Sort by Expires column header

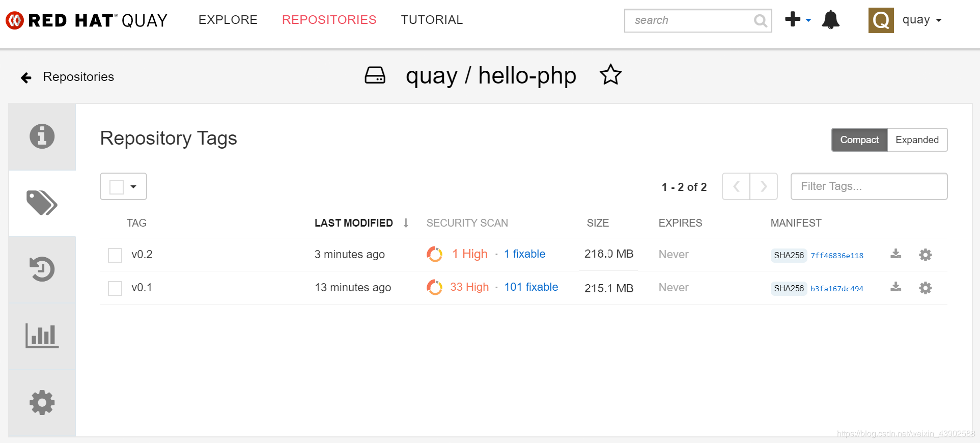pyautogui.click(x=680, y=223)
